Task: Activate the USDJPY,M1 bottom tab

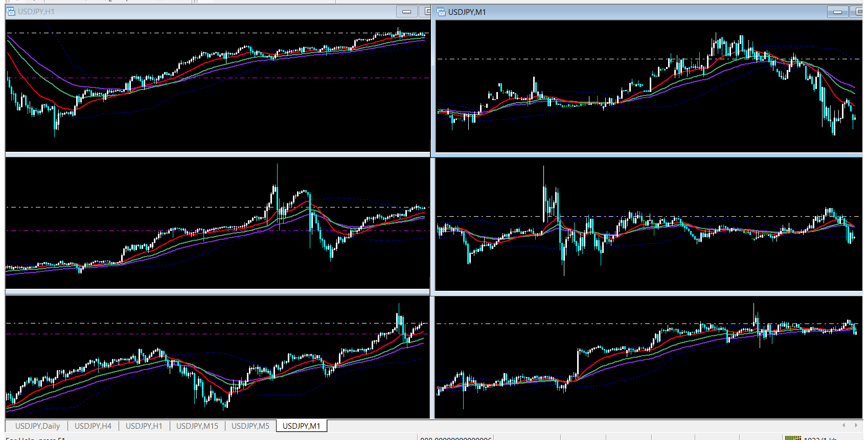Action: click(301, 426)
